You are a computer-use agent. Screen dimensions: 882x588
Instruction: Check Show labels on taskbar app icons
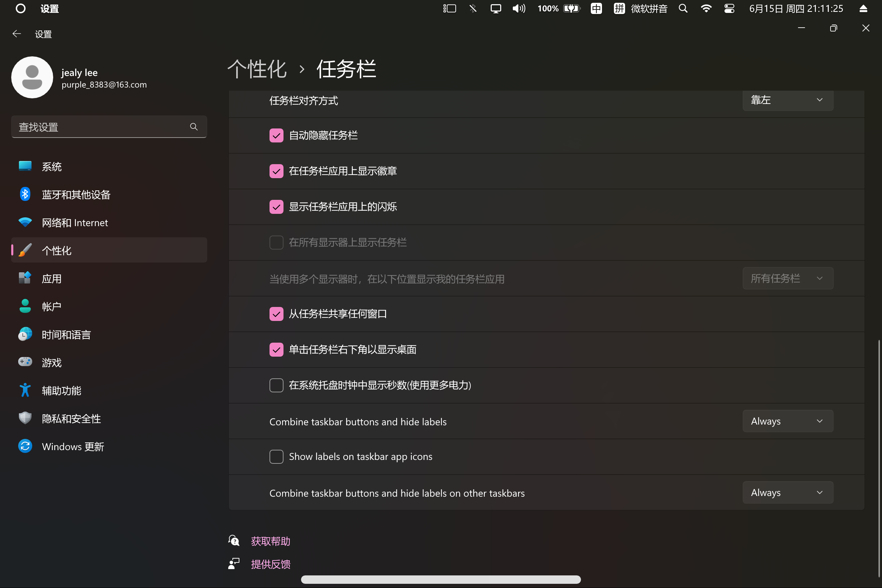click(276, 457)
